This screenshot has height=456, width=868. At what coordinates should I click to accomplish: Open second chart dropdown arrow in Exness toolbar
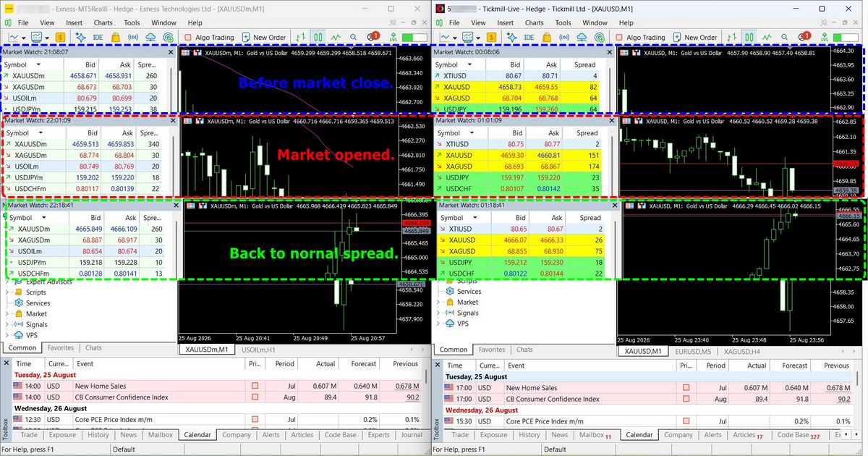click(x=47, y=38)
